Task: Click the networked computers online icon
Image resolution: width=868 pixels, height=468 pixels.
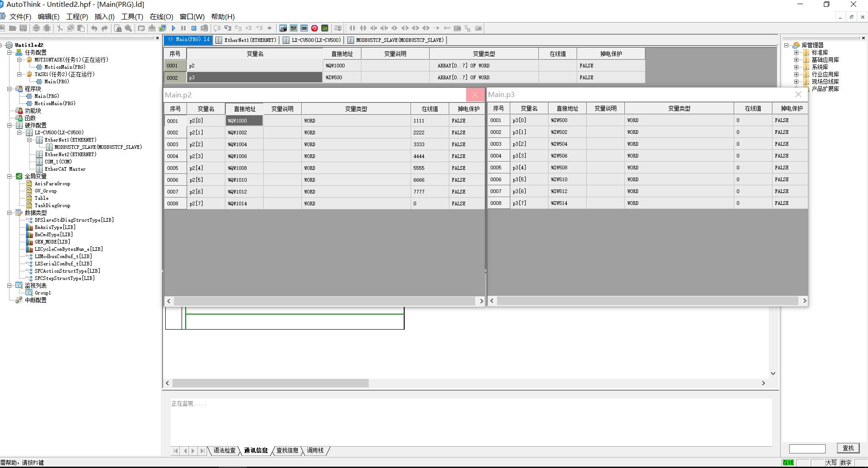Action: tap(162, 28)
